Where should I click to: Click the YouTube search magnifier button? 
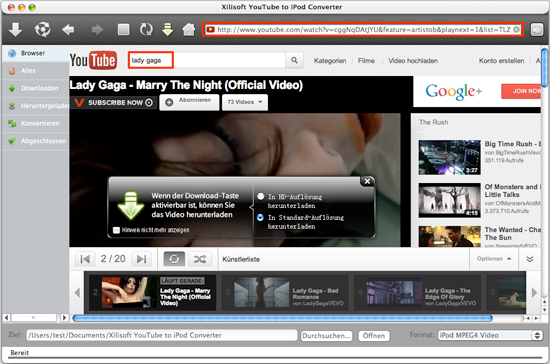tap(294, 60)
